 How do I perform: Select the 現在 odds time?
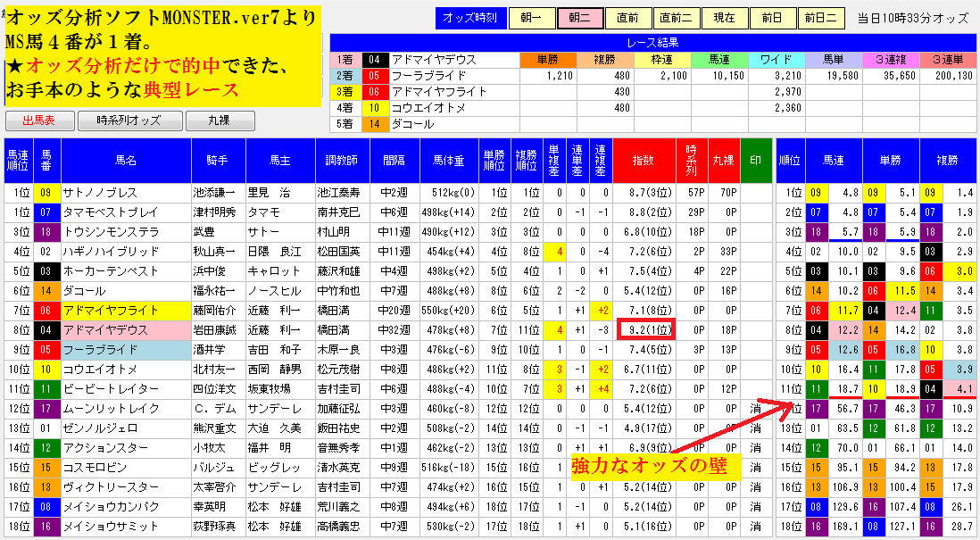[725, 18]
